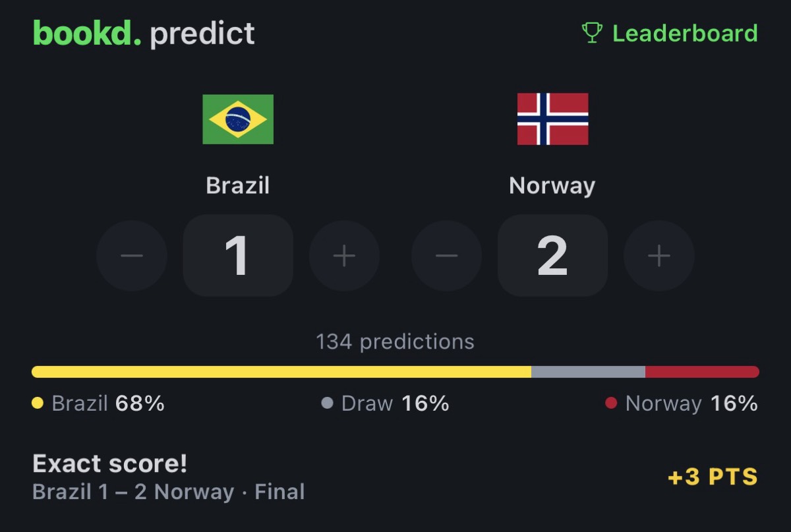791x532 pixels.
Task: Click the yellow Brazil segment of the prediction bar
Action: coord(281,372)
